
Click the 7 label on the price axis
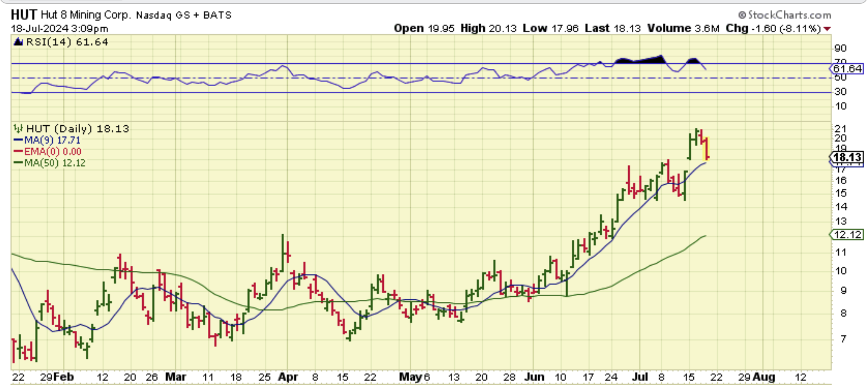click(x=843, y=339)
